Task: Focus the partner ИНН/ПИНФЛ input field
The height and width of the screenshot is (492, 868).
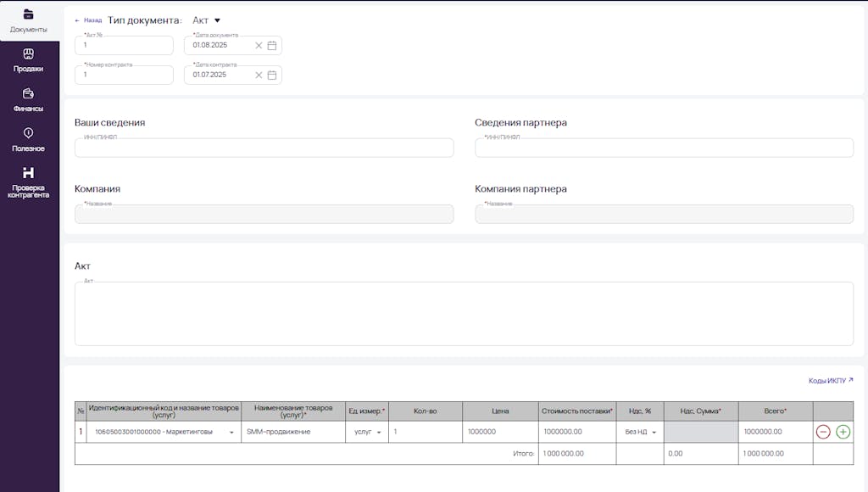Action: tap(664, 148)
